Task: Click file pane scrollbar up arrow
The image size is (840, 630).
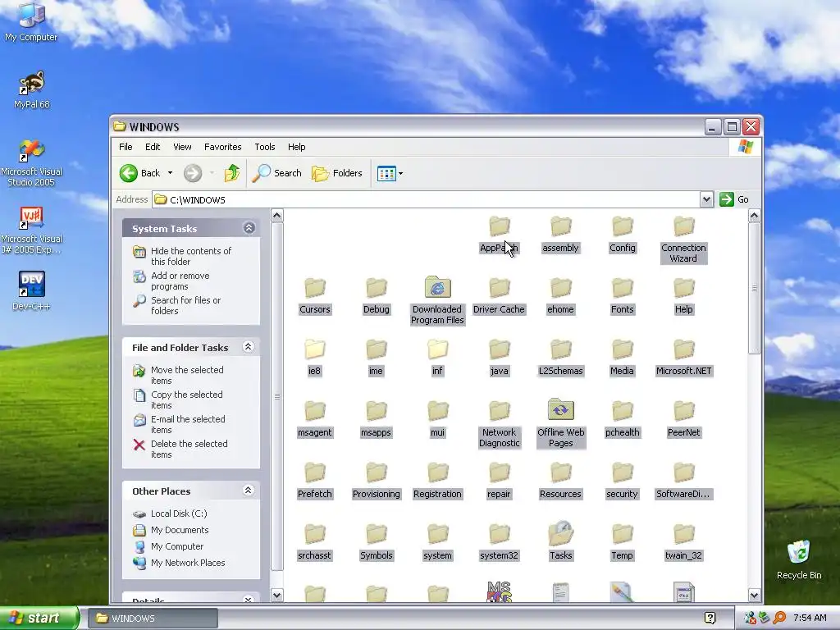Action: click(x=754, y=216)
